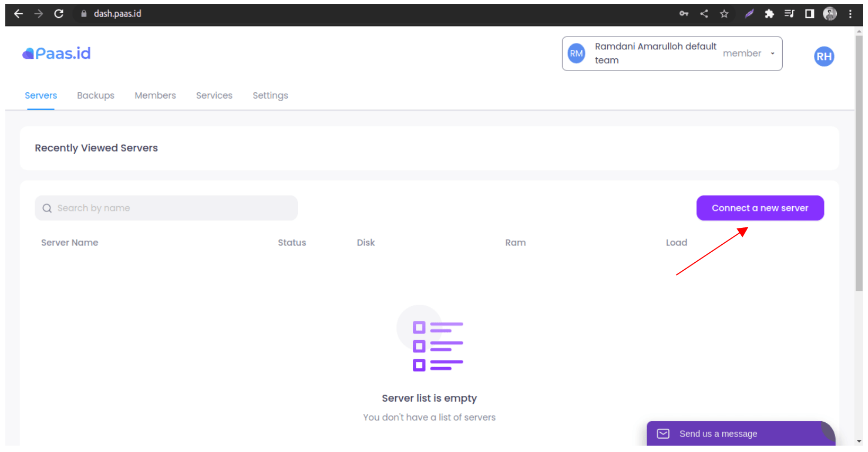Click the browser back arrow

(19, 14)
